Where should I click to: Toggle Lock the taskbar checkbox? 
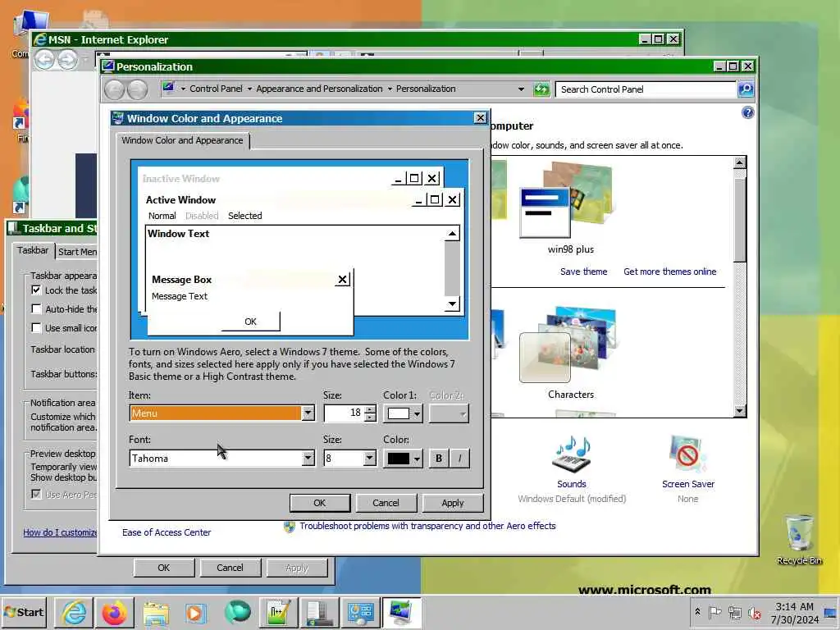click(36, 290)
